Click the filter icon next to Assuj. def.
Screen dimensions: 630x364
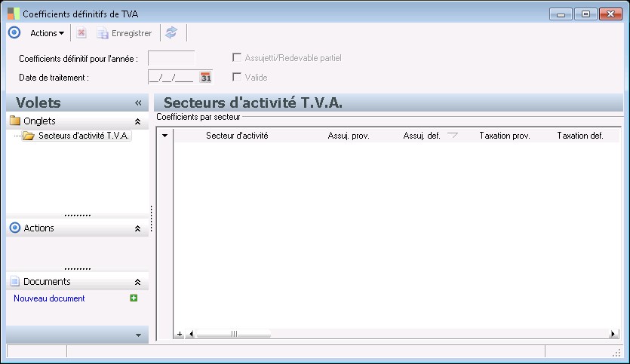point(453,135)
